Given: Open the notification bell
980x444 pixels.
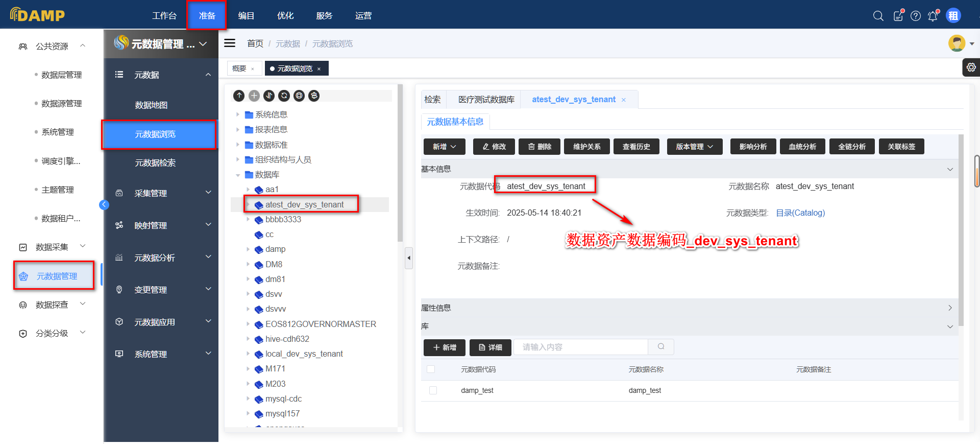Looking at the screenshot, I should tap(933, 16).
